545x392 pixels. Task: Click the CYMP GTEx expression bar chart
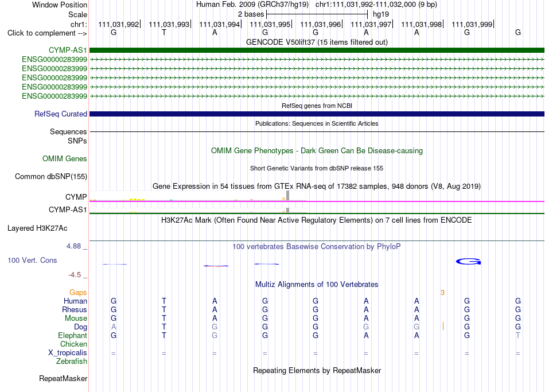(x=198, y=196)
